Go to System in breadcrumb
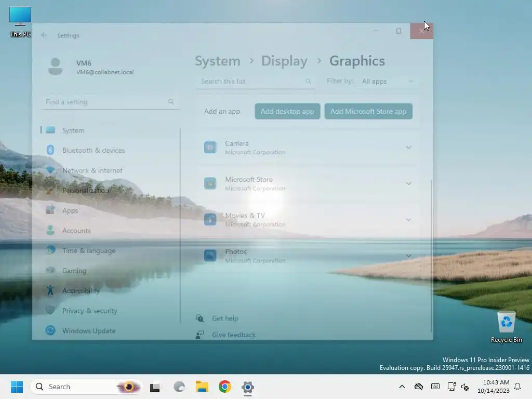Viewport: 532px width, 399px height. tap(218, 61)
